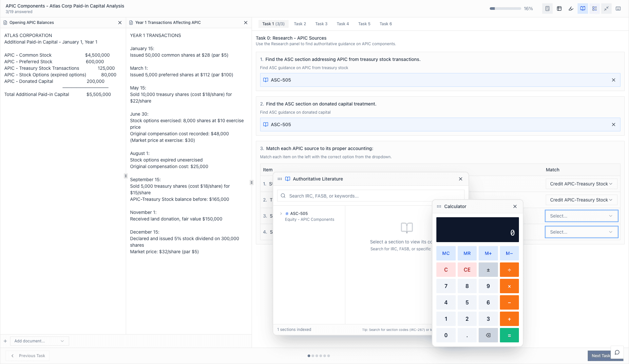Close the Year 1 Transactions document panel

(245, 22)
